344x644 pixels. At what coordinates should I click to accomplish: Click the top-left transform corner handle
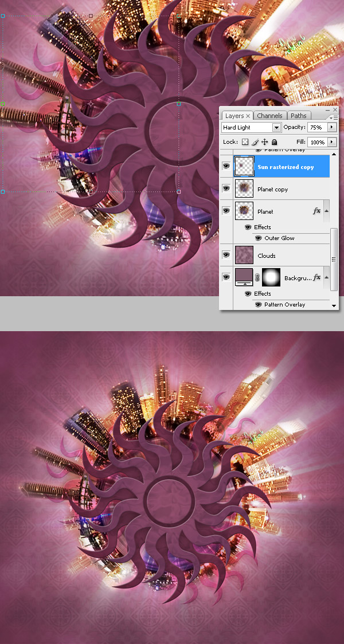coord(3,16)
